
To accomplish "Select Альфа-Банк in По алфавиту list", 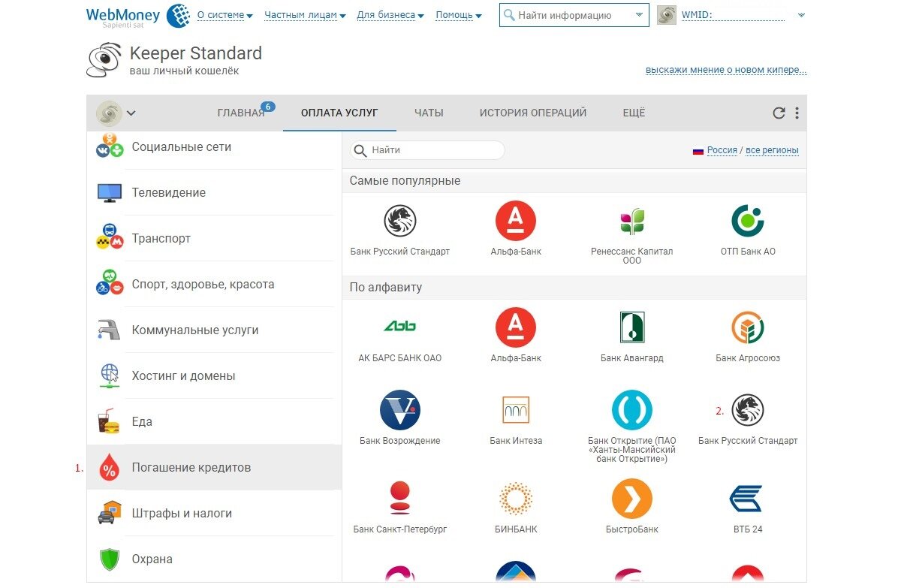I will (x=516, y=327).
